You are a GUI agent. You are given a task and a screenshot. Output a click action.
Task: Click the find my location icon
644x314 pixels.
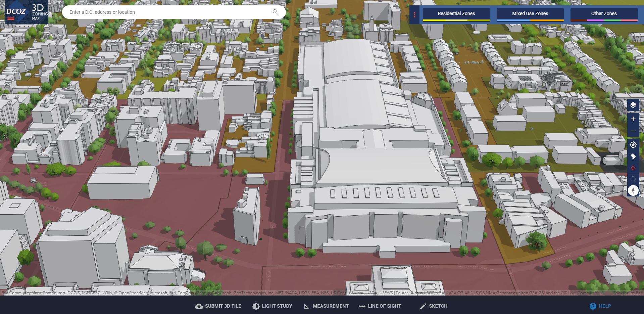[633, 145]
